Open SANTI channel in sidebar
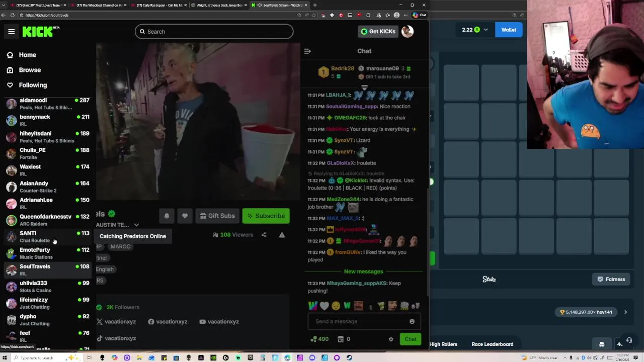The height and width of the screenshot is (362, 644). 48,236
